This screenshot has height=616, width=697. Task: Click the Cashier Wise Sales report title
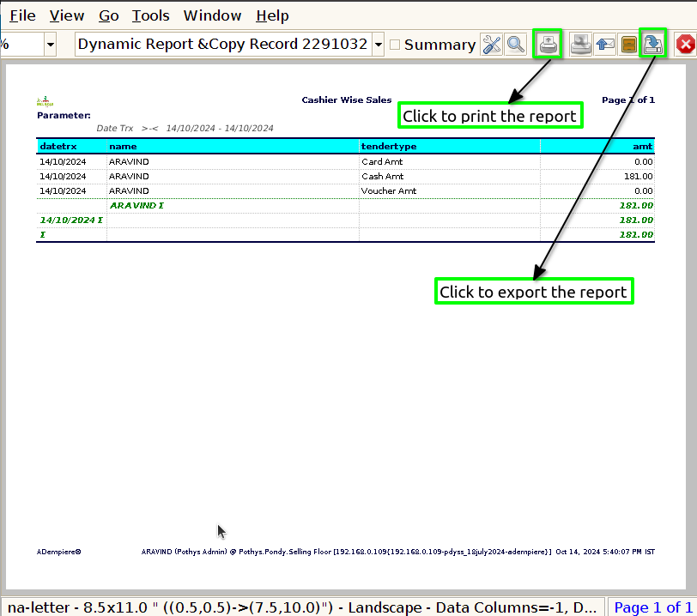(347, 100)
